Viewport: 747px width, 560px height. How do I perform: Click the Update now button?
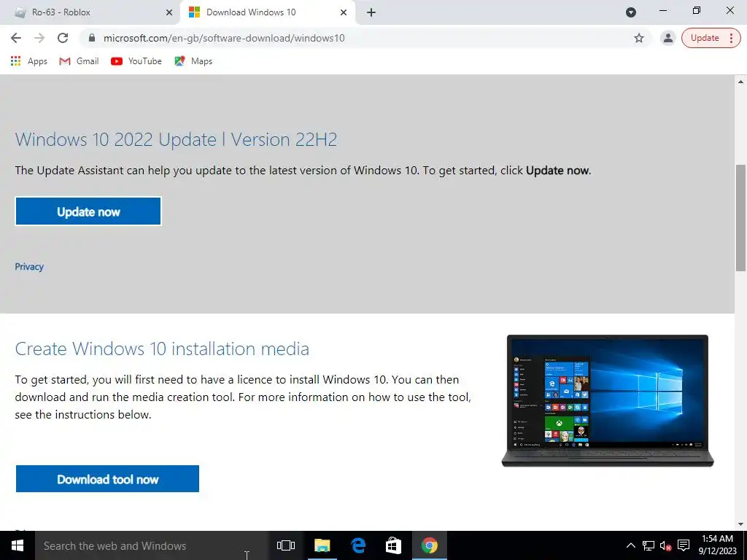point(88,211)
